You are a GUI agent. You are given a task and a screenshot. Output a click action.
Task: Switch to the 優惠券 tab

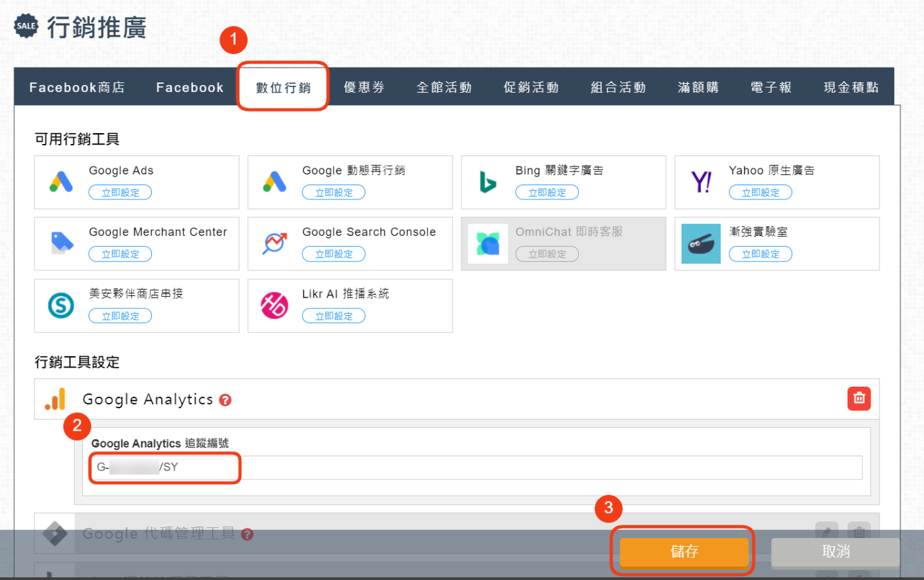pyautogui.click(x=364, y=87)
